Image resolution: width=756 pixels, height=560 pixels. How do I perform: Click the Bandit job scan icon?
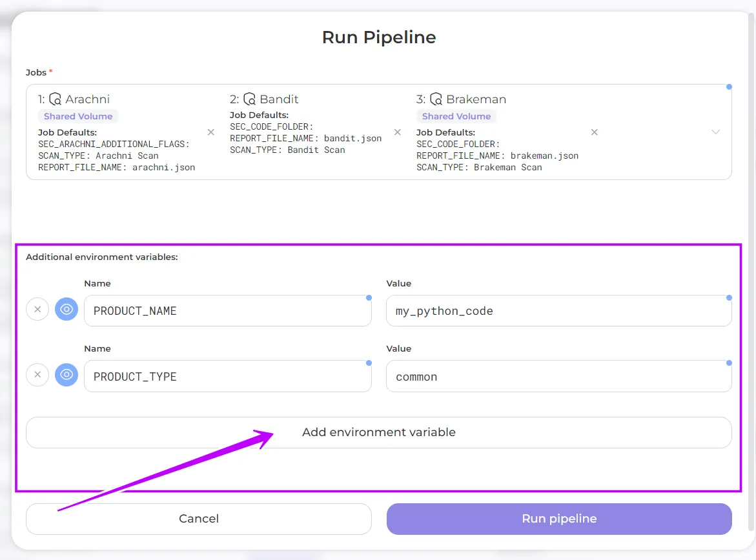click(249, 99)
